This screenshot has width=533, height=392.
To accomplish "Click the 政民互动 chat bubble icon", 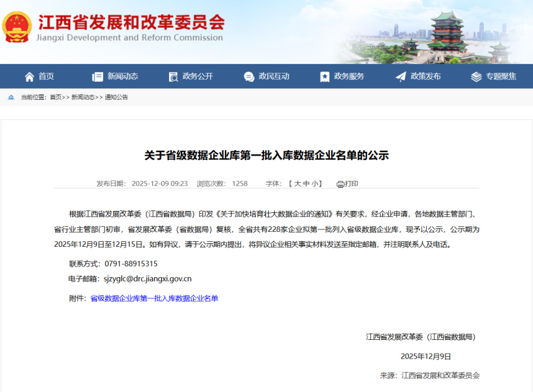I will tap(249, 77).
